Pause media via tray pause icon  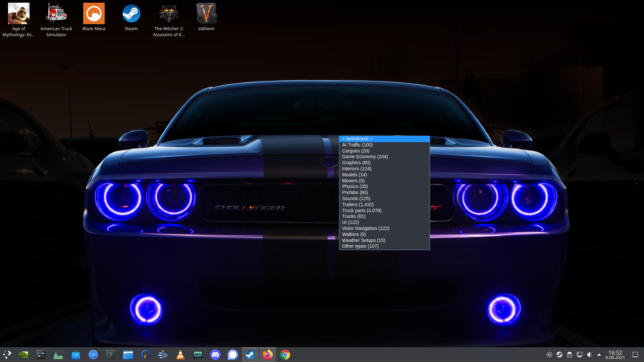549,355
